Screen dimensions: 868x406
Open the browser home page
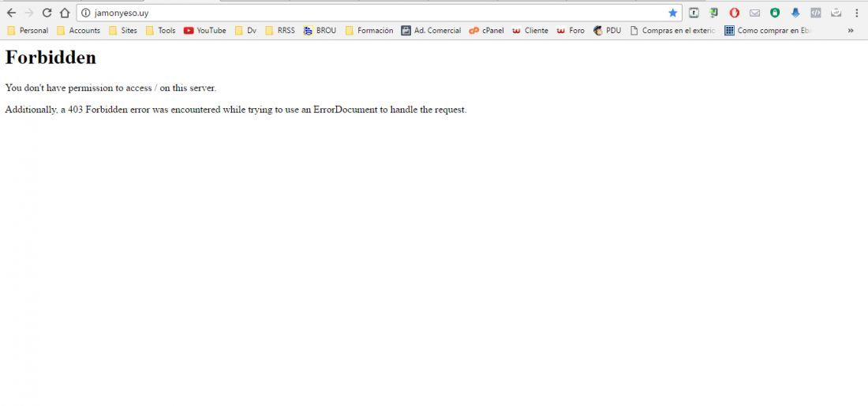point(65,13)
